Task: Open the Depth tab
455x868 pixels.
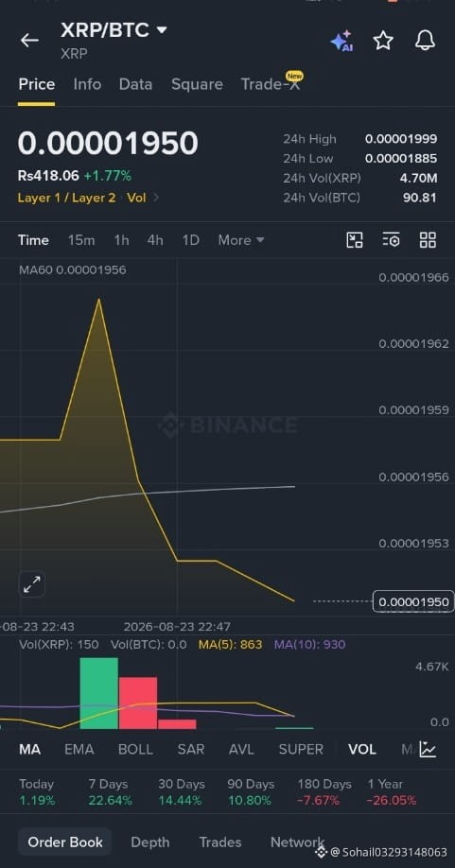Action: 150,842
